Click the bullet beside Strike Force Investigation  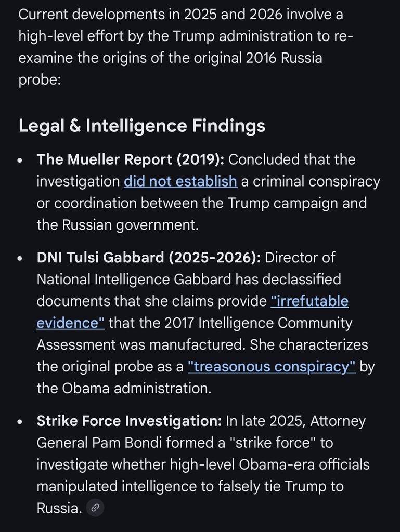(20, 422)
